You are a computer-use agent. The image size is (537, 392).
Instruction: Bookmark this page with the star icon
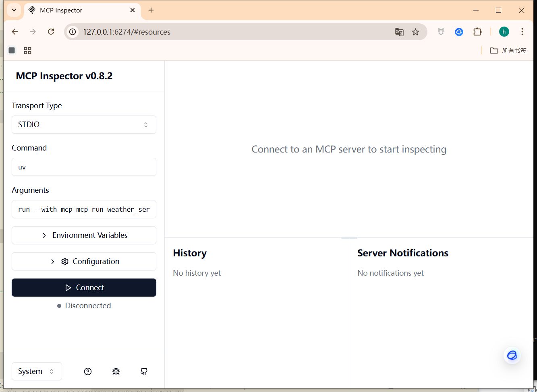416,32
